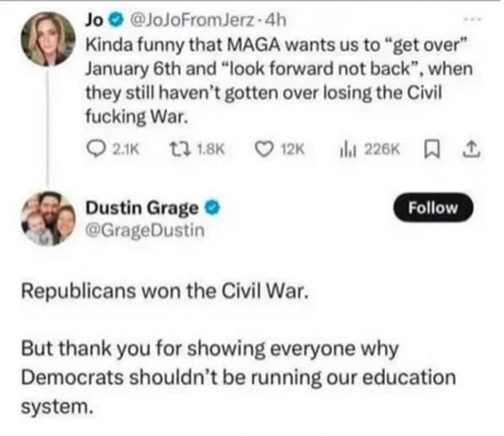
Task: Follow Dustin Grage with the Follow button
Action: click(x=433, y=208)
